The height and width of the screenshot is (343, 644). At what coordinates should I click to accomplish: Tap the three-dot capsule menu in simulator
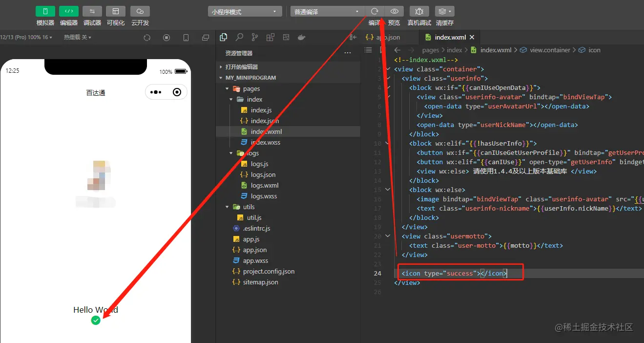pyautogui.click(x=156, y=92)
